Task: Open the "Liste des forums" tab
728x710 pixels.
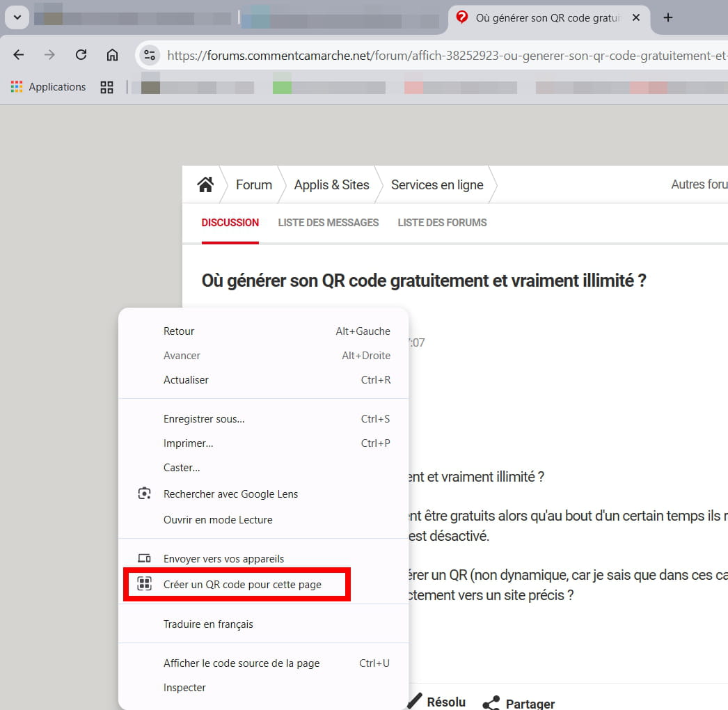Action: (x=442, y=223)
